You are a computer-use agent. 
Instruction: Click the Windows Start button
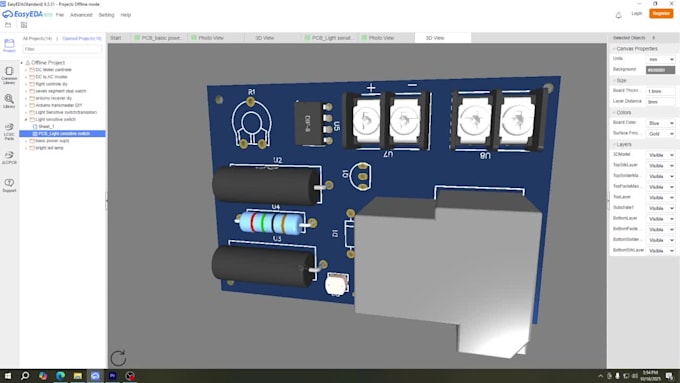tap(8, 376)
